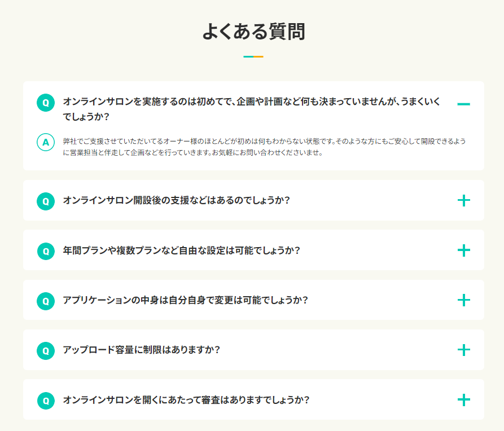Click the Q icon next to the upload capacity question
Image resolution: width=504 pixels, height=431 pixels.
click(x=46, y=350)
